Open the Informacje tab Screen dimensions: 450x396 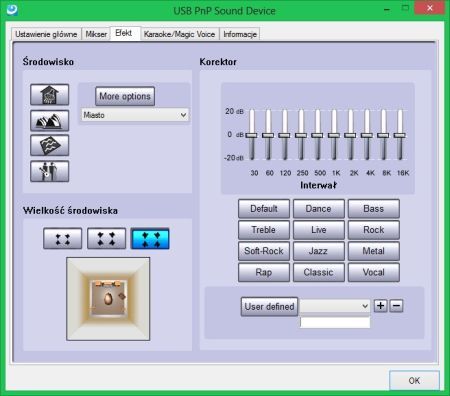pyautogui.click(x=240, y=34)
